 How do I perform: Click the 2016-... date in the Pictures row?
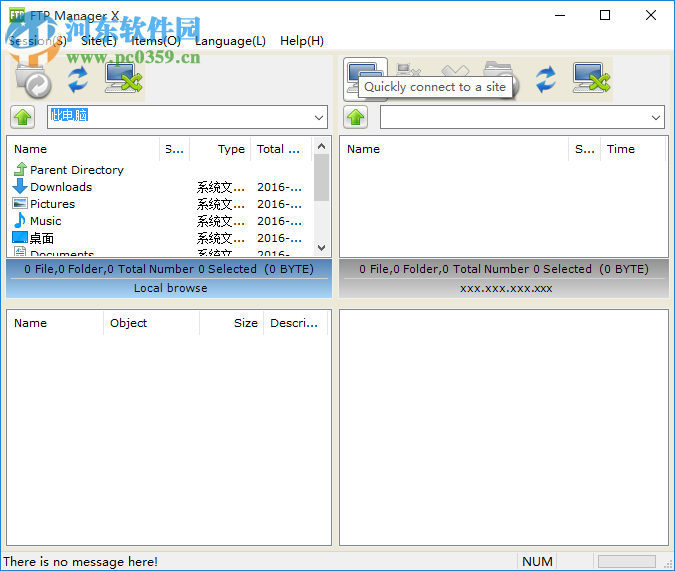click(x=279, y=204)
